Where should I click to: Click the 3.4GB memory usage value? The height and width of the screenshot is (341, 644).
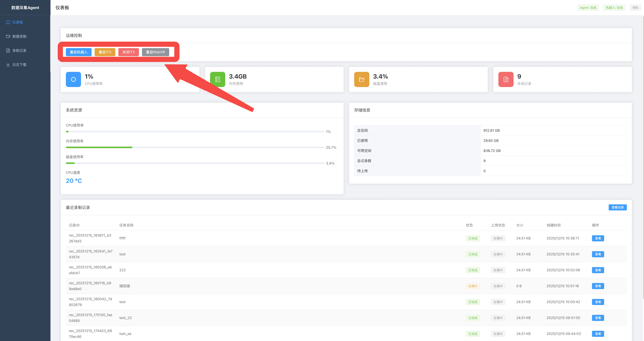tap(237, 76)
